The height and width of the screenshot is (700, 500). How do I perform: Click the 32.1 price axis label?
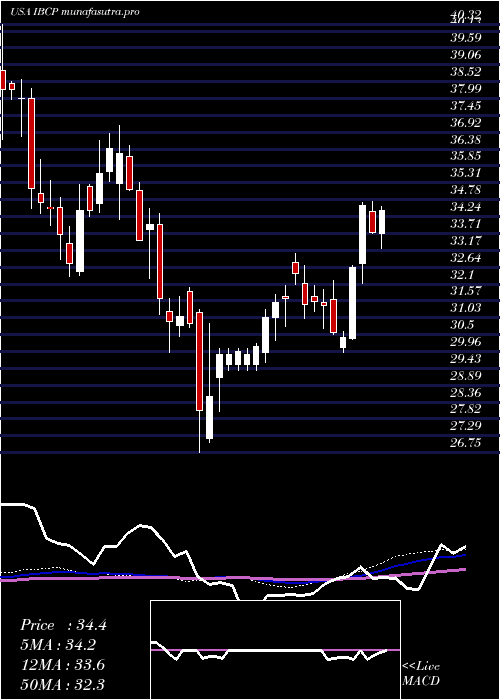[462, 275]
